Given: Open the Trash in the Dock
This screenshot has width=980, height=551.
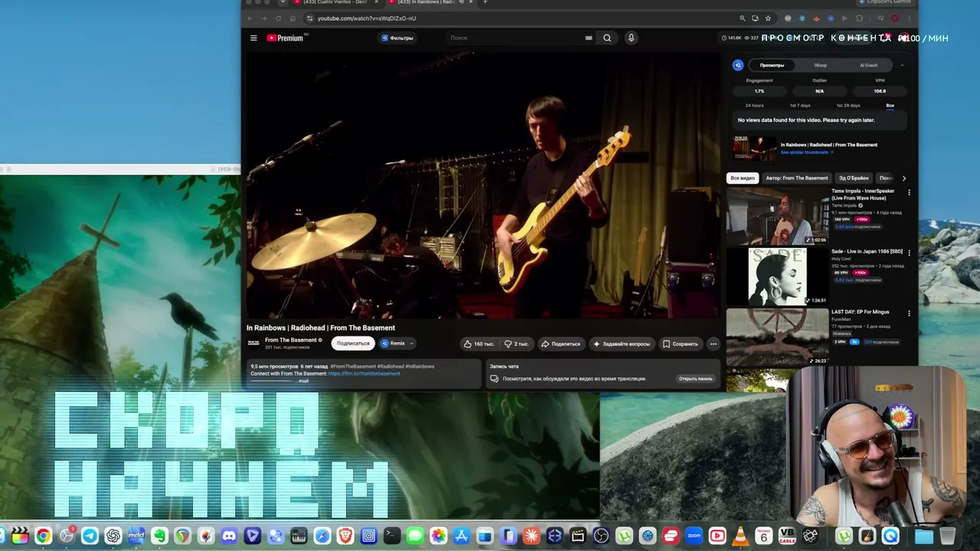Looking at the screenshot, I should coord(948,536).
